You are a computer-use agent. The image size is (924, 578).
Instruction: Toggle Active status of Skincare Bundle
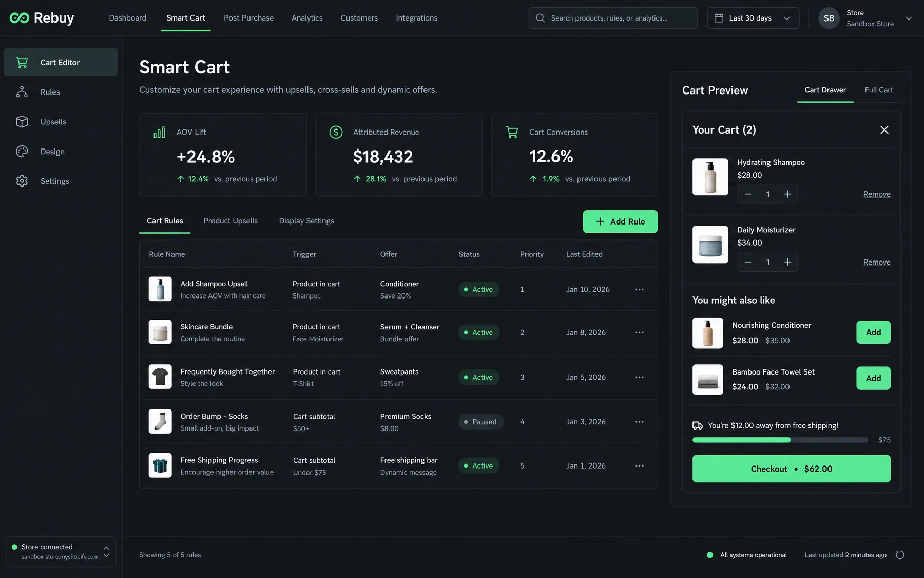pos(478,332)
